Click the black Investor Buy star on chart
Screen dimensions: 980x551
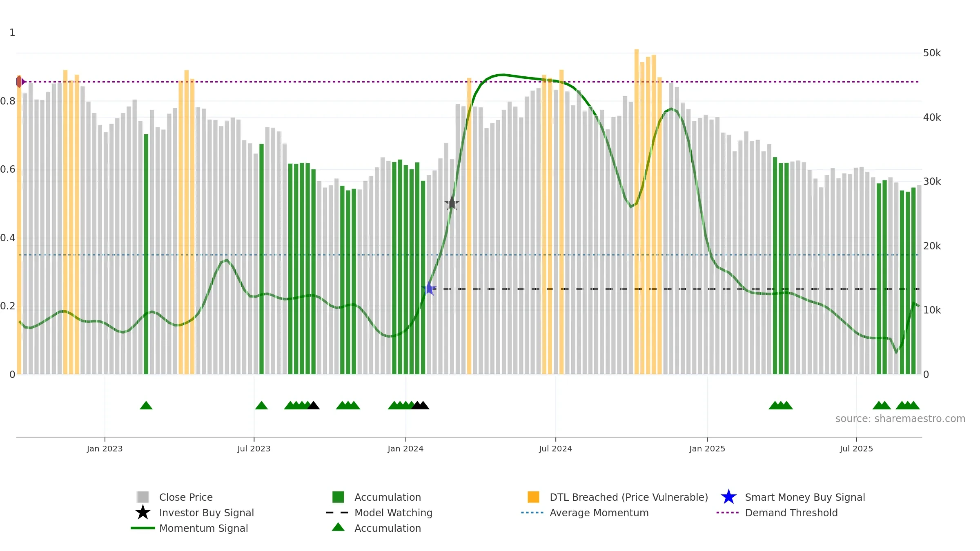452,203
